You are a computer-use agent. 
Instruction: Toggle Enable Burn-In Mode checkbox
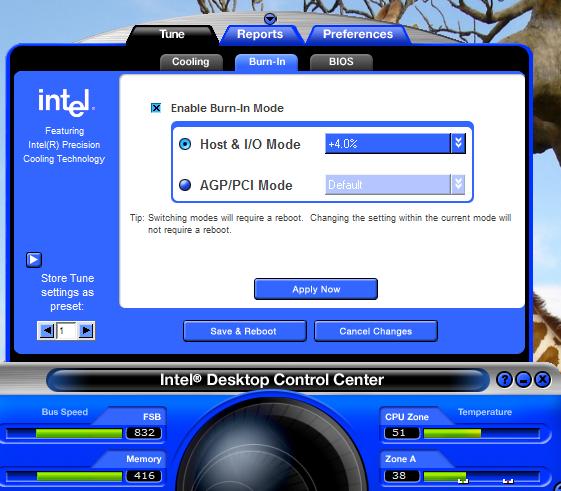(x=156, y=108)
